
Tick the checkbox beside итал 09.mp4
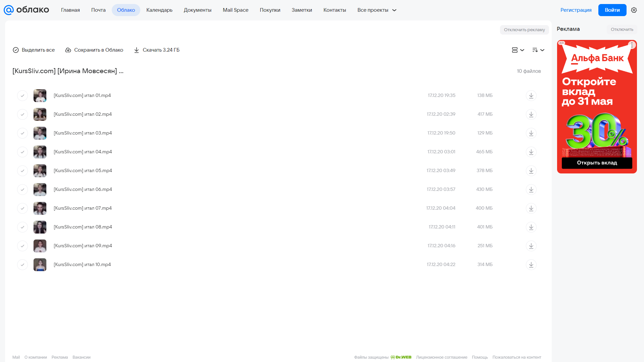pyautogui.click(x=22, y=246)
